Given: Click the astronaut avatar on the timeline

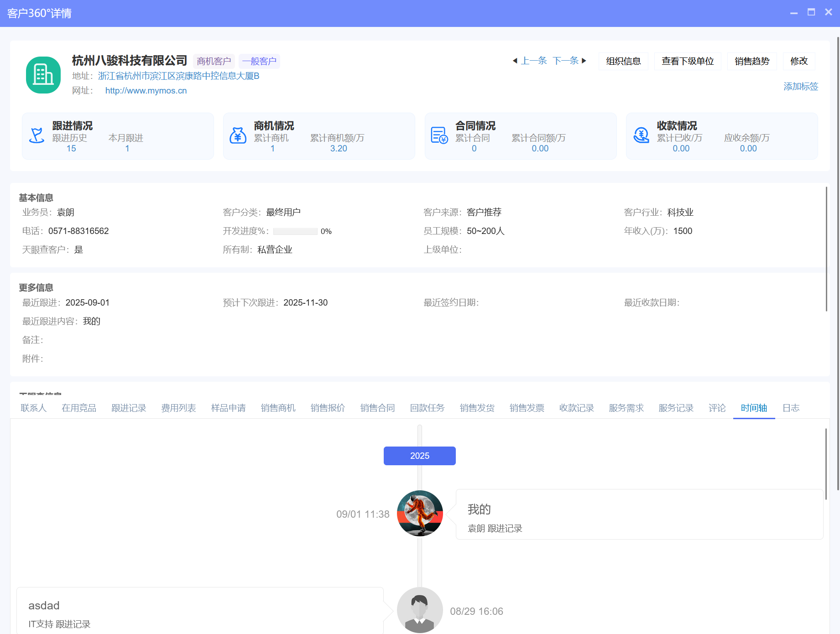Looking at the screenshot, I should pyautogui.click(x=420, y=514).
